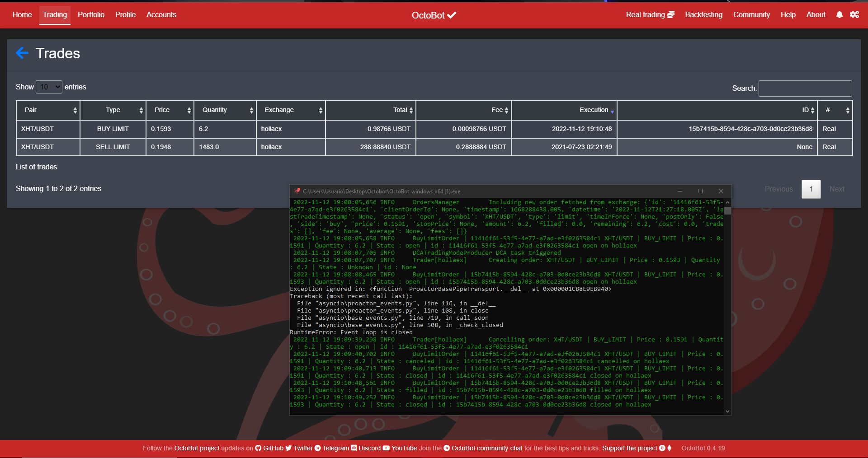The height and width of the screenshot is (458, 868).
Task: Click the Telegram icon in the footer
Action: pyautogui.click(x=318, y=448)
